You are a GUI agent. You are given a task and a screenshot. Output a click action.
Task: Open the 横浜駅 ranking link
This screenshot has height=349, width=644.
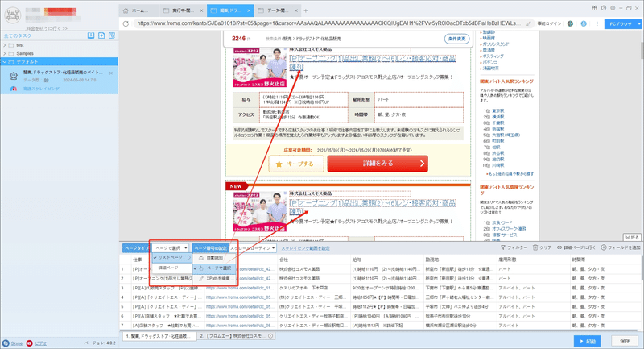click(497, 117)
